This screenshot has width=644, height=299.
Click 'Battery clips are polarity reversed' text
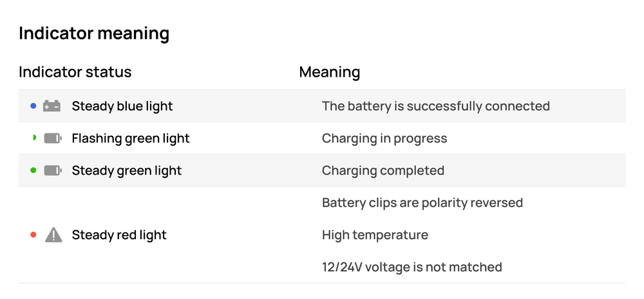tap(422, 203)
